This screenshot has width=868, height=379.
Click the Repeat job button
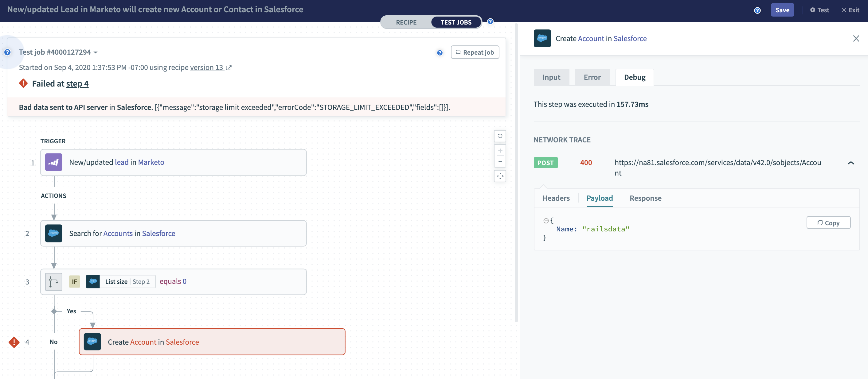pyautogui.click(x=474, y=52)
